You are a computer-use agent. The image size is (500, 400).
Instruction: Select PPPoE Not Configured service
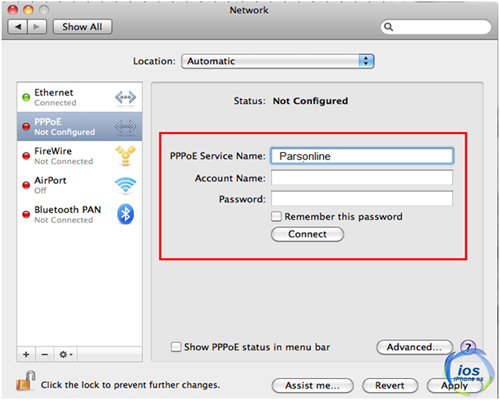(80, 127)
